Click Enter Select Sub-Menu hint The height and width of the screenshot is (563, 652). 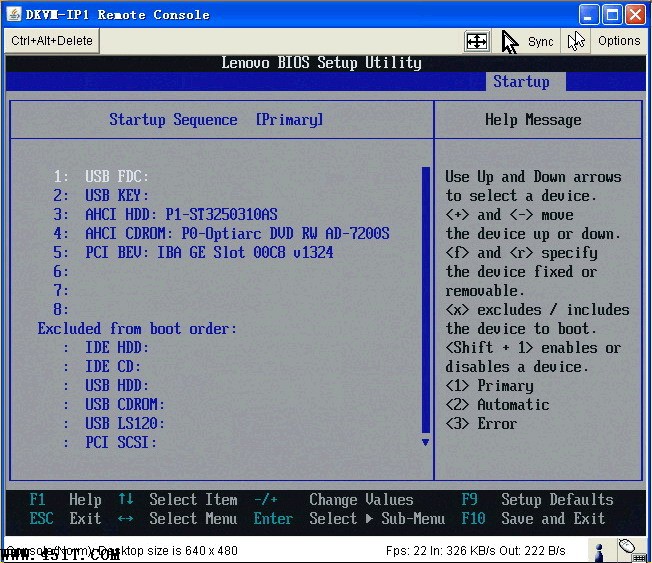[349, 519]
